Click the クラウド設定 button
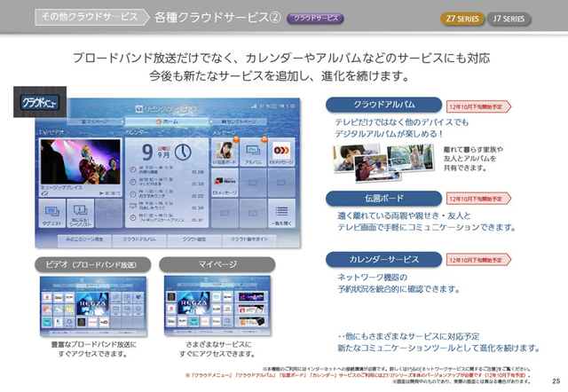Image resolution: width=568 pixels, height=392 pixels. 194,239
